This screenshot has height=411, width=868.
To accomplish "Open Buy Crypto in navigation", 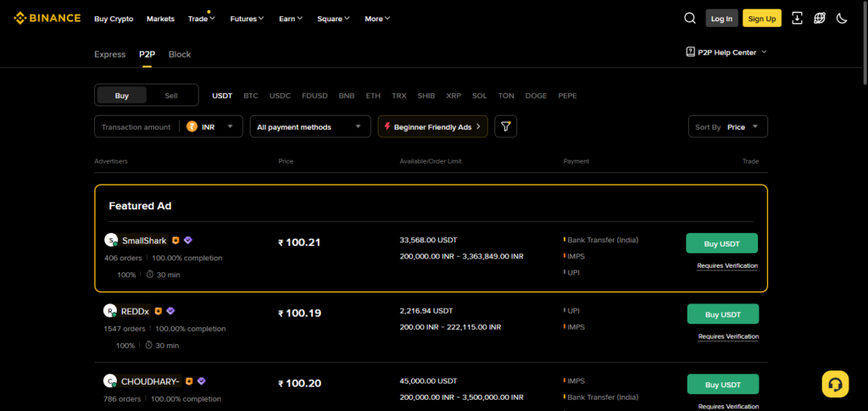I will [x=114, y=19].
